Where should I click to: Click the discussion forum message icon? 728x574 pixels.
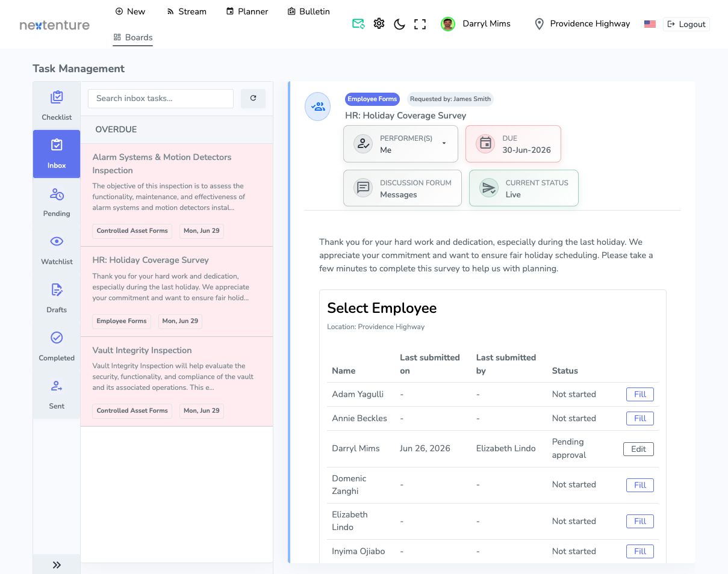tap(363, 188)
